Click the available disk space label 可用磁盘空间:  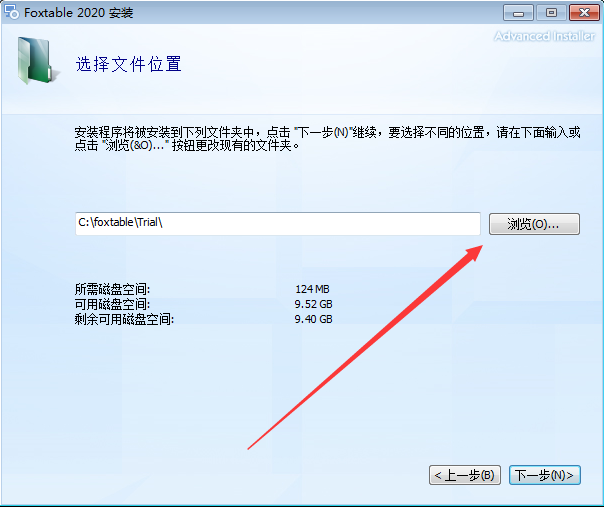(x=112, y=304)
